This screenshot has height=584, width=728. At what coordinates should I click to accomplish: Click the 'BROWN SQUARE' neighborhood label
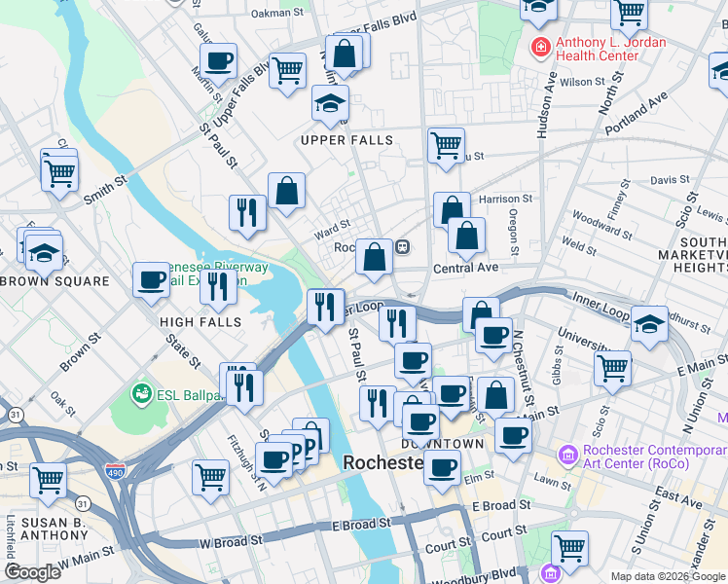(55, 281)
